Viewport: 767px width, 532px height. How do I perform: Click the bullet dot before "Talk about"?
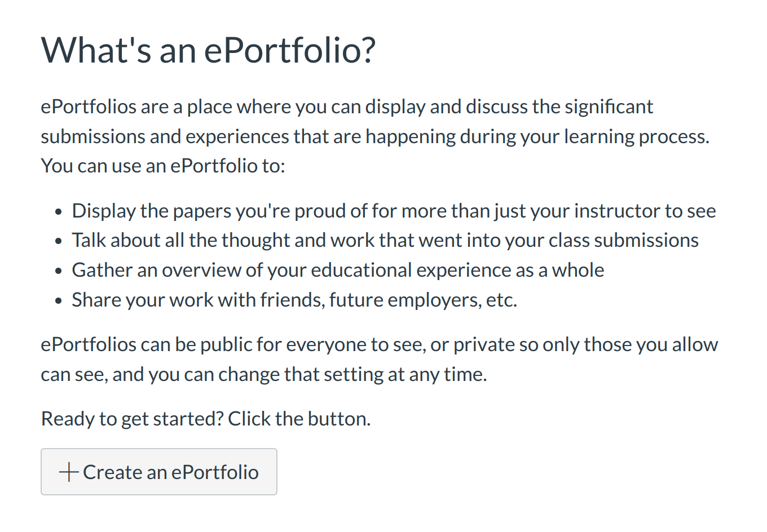(59, 242)
